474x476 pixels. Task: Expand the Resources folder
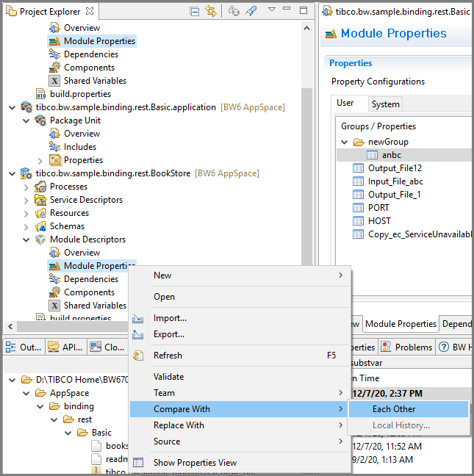26,214
